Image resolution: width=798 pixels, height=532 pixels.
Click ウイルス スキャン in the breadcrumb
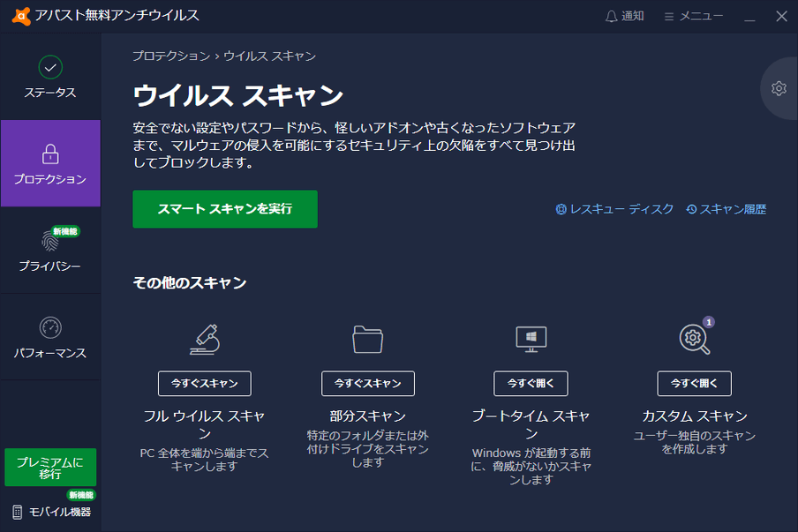click(270, 56)
